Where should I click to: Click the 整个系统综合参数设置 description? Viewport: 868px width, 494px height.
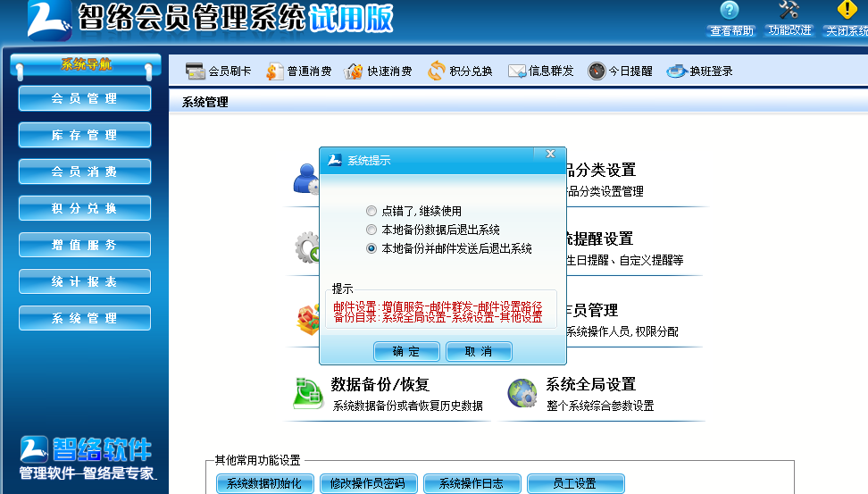600,406
